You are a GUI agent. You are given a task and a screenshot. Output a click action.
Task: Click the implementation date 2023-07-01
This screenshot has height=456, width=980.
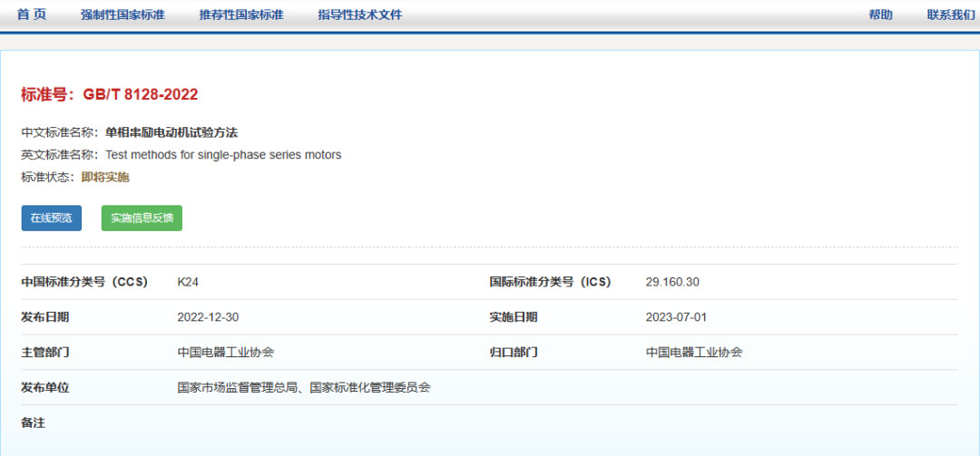[676, 317]
